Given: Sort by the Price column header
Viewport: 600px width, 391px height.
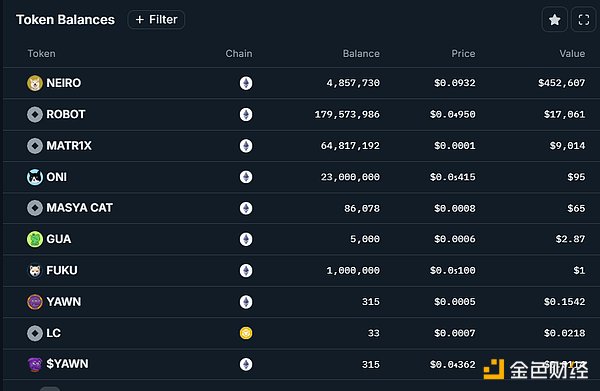Looking at the screenshot, I should [463, 54].
